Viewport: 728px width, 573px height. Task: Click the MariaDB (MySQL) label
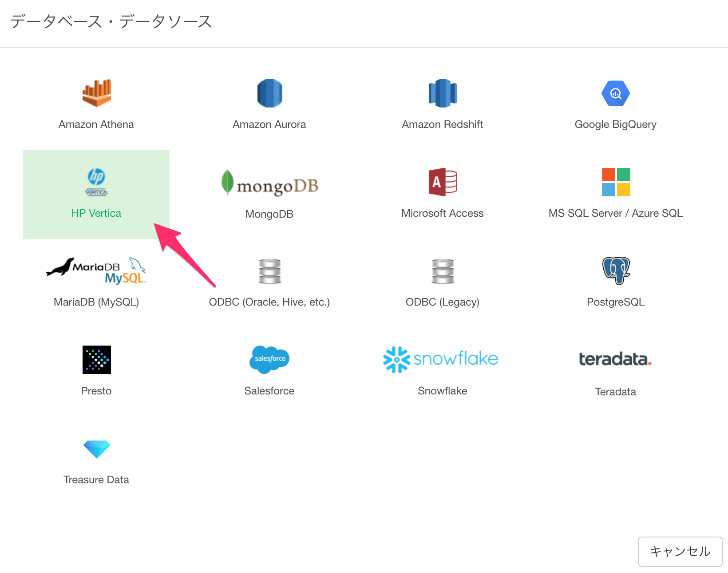(x=96, y=302)
